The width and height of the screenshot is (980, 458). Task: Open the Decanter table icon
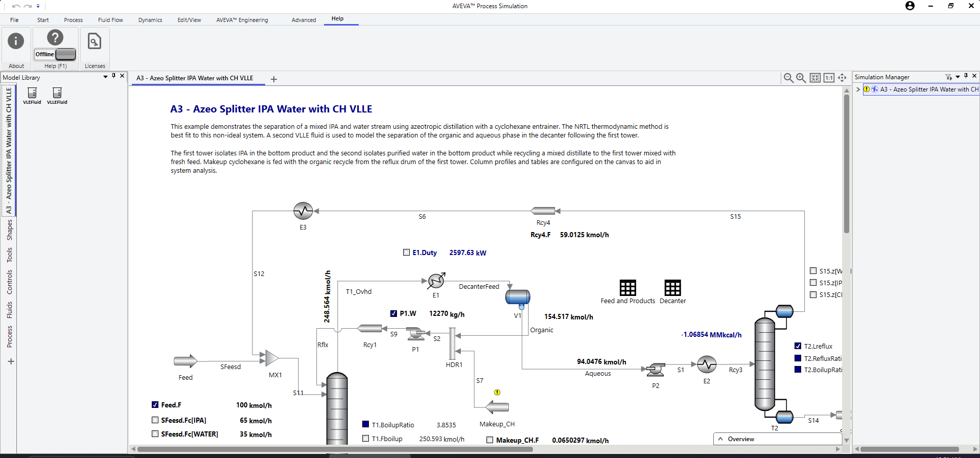672,288
